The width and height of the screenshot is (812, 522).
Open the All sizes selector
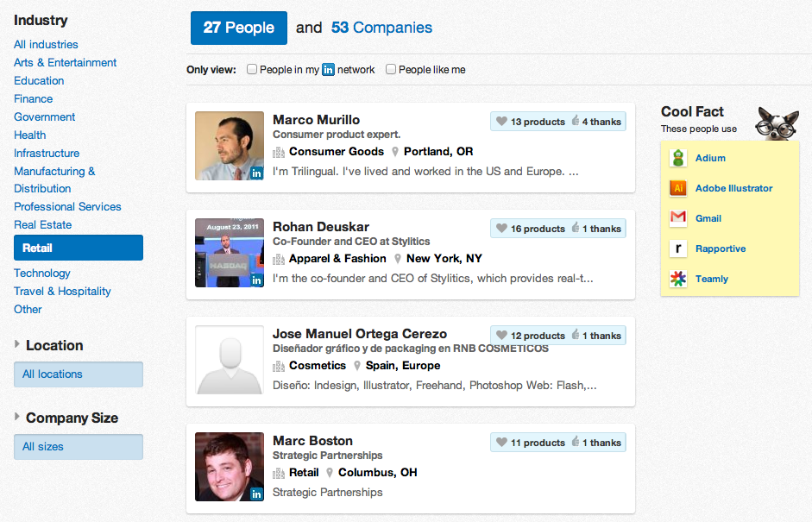coord(78,447)
